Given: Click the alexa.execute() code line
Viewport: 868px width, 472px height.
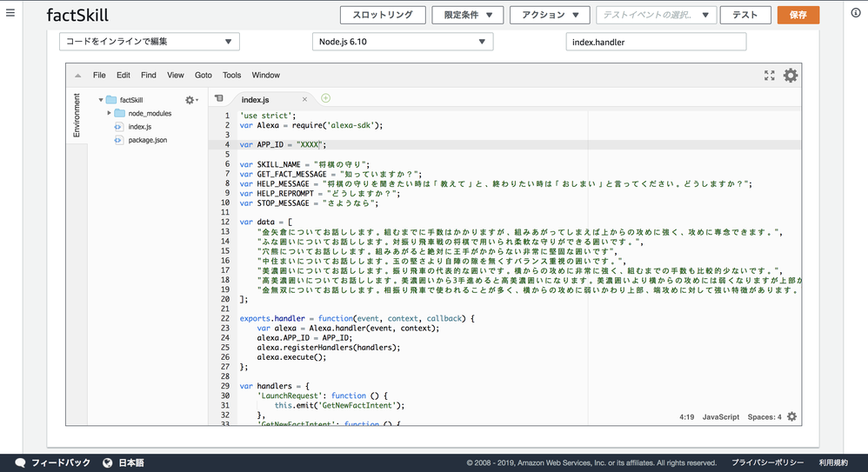Looking at the screenshot, I should click(x=291, y=357).
